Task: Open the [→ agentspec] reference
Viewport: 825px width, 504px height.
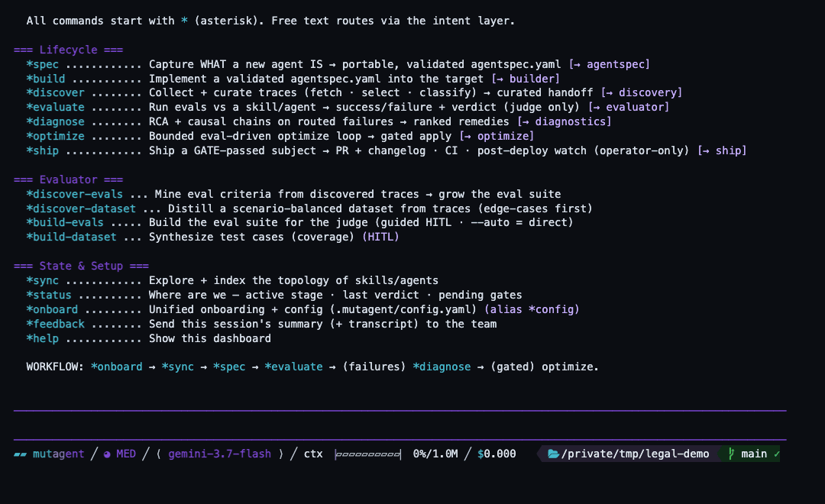Action: [x=610, y=64]
